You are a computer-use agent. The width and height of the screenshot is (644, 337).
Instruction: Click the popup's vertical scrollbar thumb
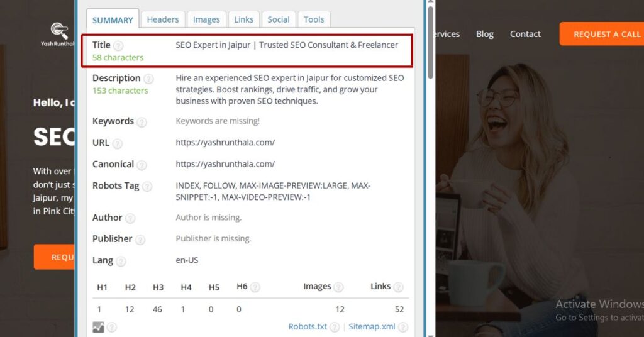(430, 42)
